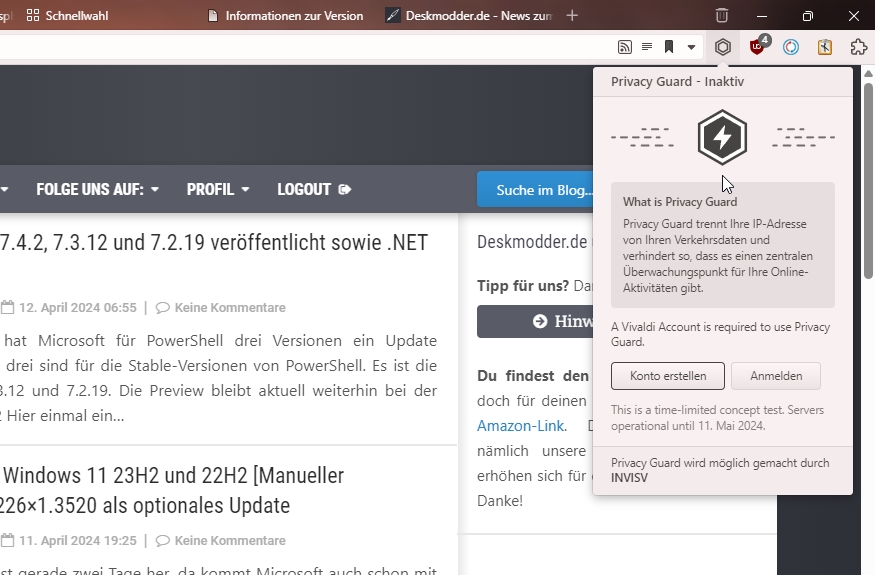Image resolution: width=875 pixels, height=575 pixels.
Task: Click the orange extension icon
Action: point(825,47)
